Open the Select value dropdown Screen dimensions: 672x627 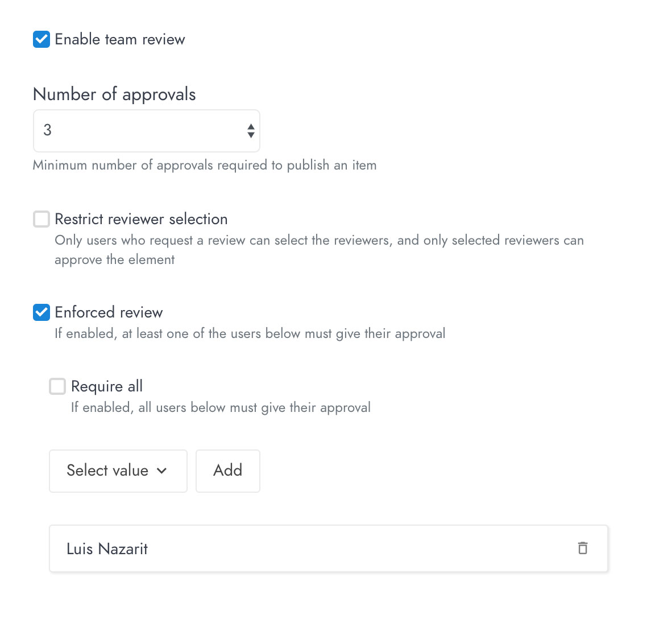pyautogui.click(x=118, y=471)
